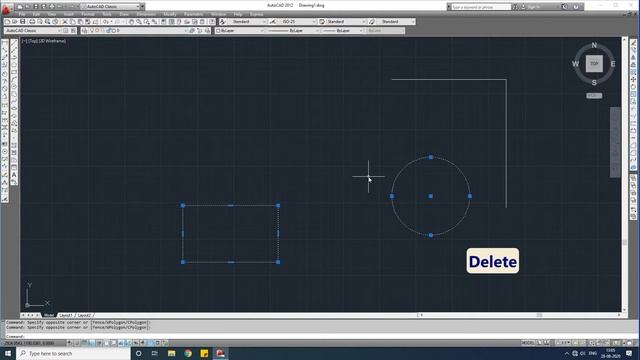640x360 pixels.
Task: Select the Mirror tool in Modify toolbar
Action: (633, 58)
